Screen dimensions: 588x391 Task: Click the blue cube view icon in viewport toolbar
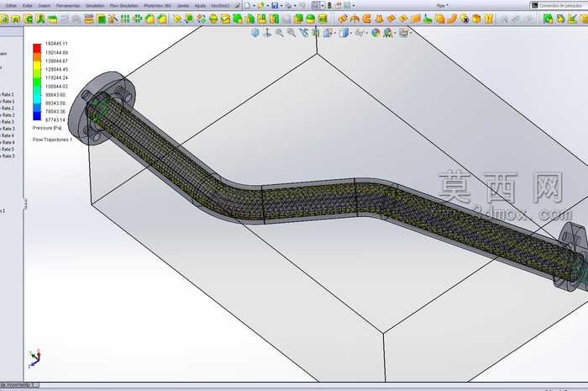coord(255,33)
